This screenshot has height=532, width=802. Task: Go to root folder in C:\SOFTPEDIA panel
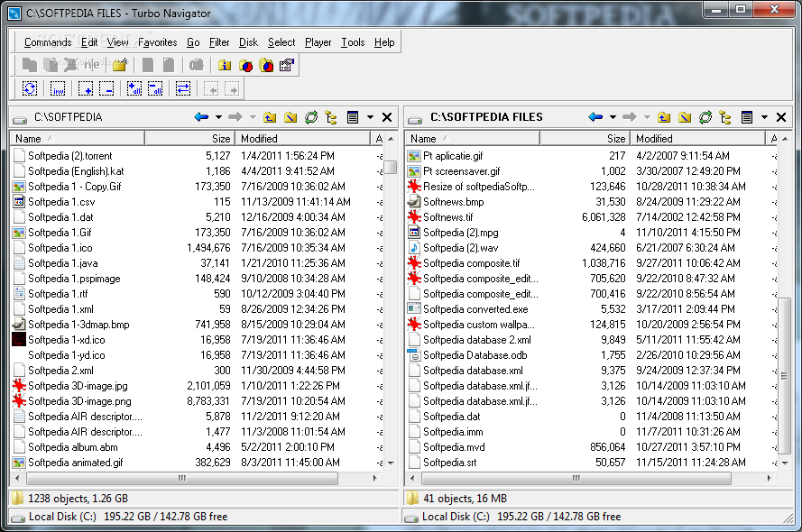coord(290,117)
